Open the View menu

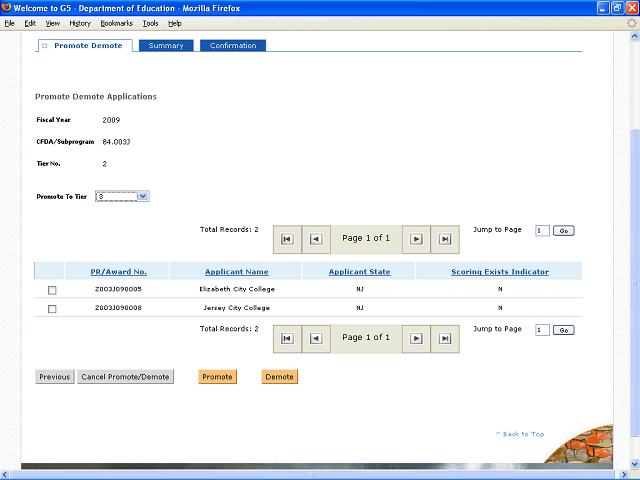(x=52, y=23)
